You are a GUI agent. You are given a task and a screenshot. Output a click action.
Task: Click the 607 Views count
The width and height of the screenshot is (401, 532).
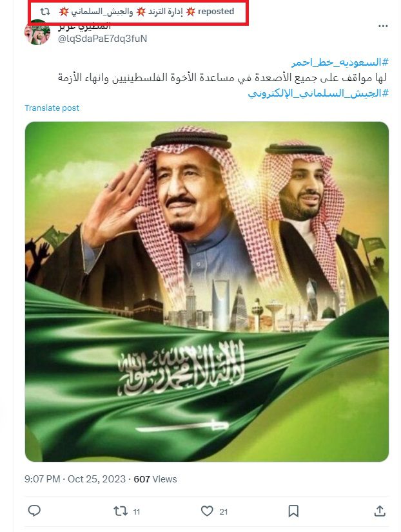pos(155,479)
